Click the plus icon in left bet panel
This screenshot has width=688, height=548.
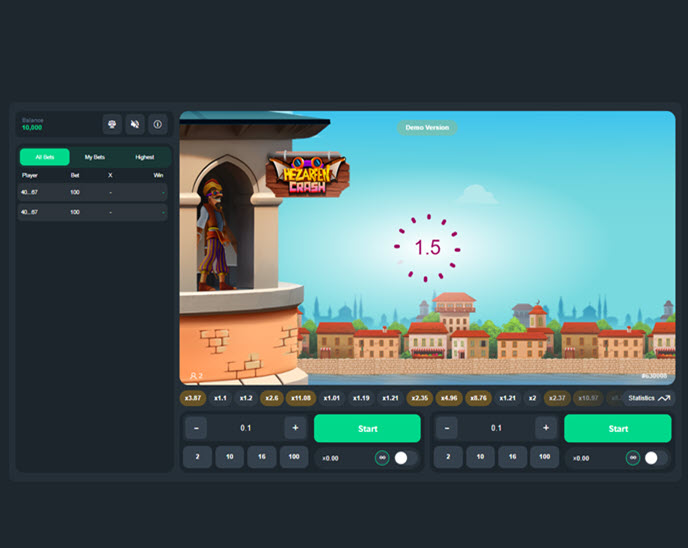click(295, 428)
